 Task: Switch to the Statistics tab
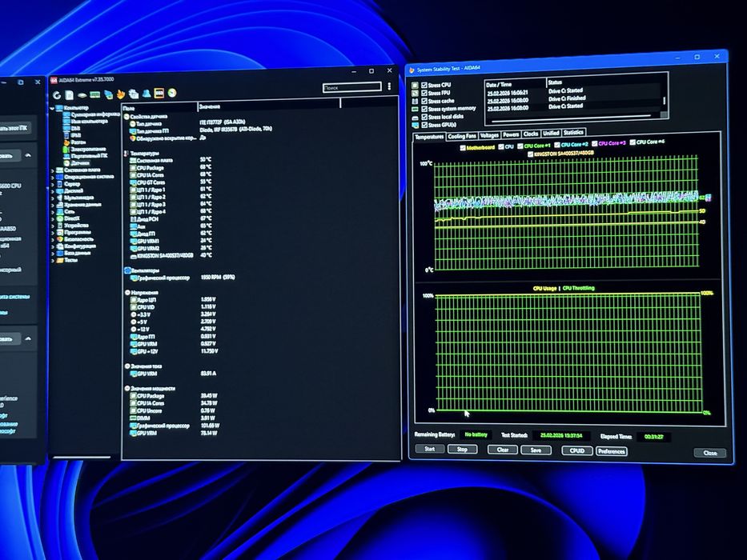point(573,132)
